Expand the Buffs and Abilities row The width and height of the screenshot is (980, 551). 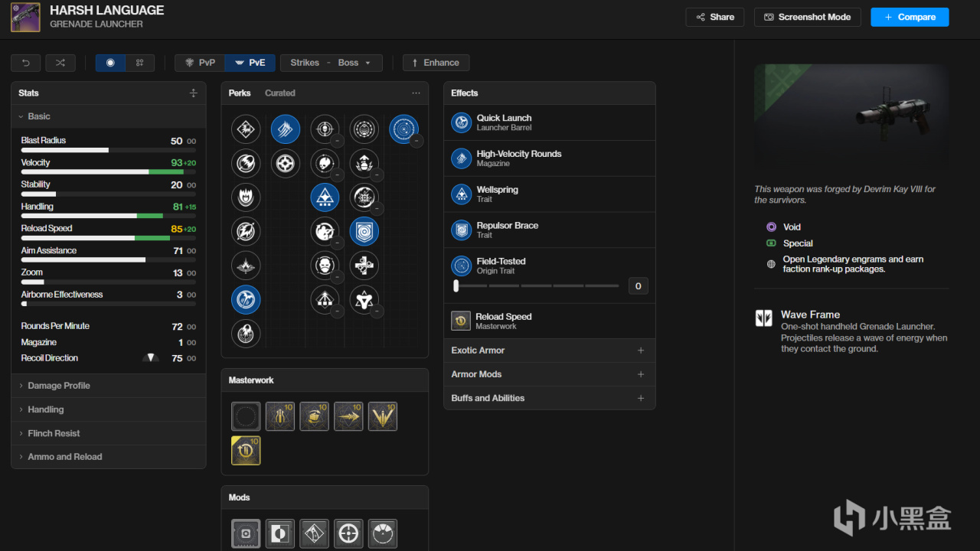550,398
